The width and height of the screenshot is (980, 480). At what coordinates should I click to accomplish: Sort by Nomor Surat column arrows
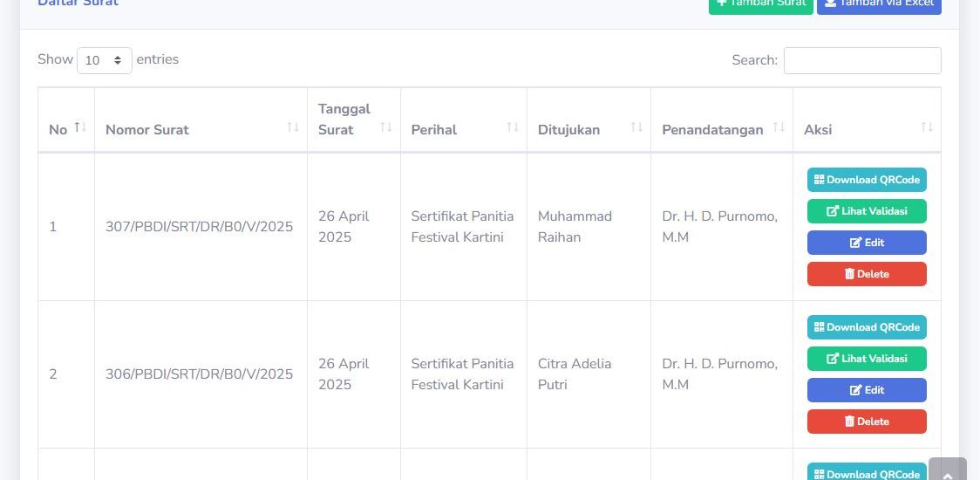point(293,127)
